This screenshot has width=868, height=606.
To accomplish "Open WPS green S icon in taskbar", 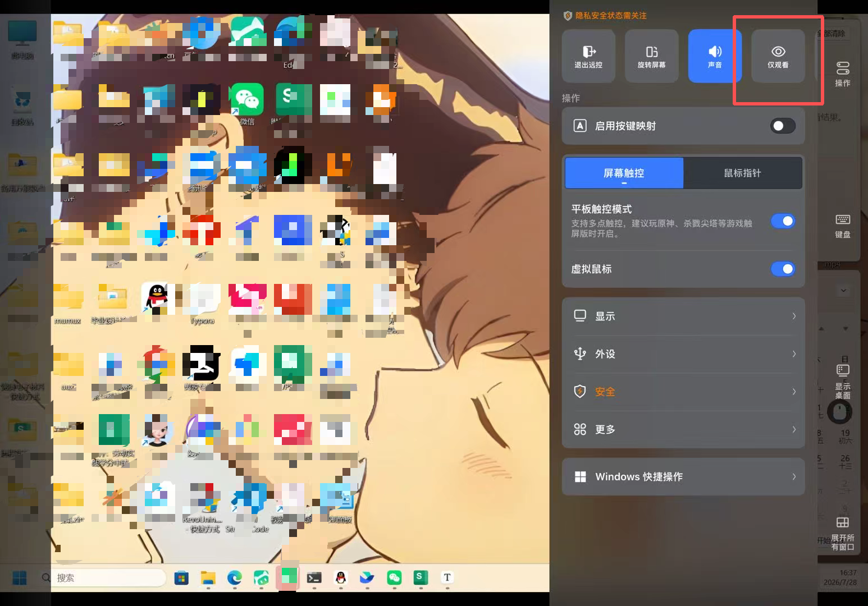I will [x=421, y=577].
